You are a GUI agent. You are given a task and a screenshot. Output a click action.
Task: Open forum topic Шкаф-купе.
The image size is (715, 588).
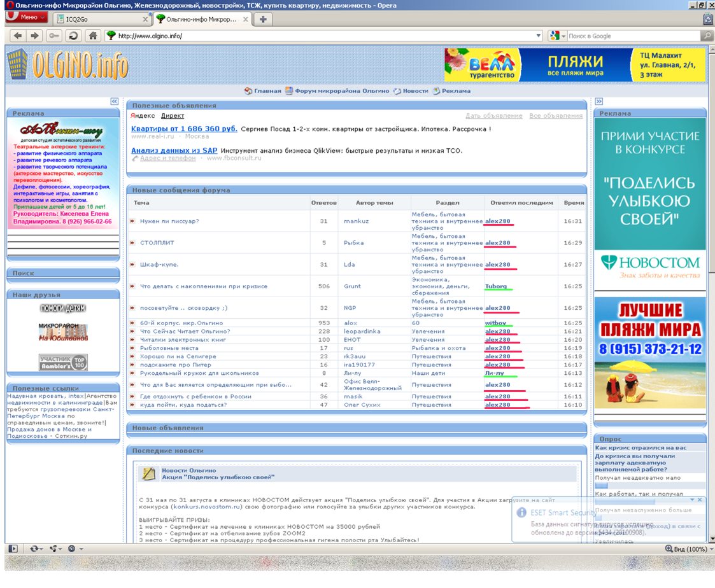[x=159, y=264]
